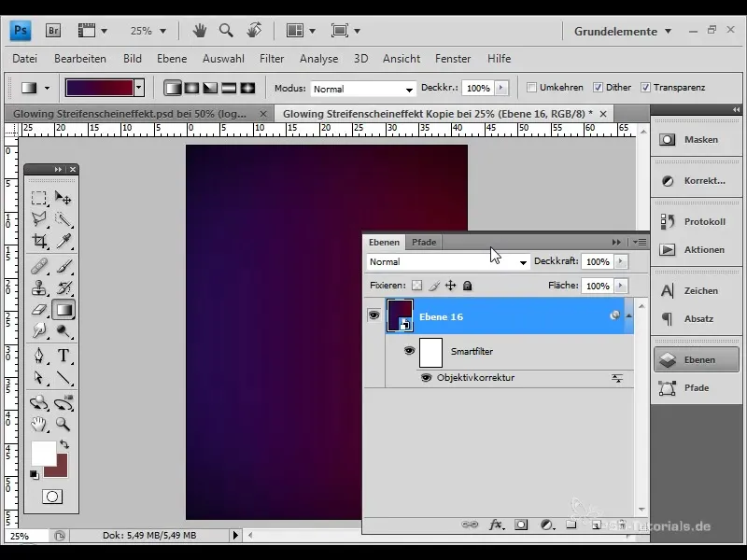Screen dimensions: 747x560
Task: Toggle the Dither checkbox
Action: [598, 87]
